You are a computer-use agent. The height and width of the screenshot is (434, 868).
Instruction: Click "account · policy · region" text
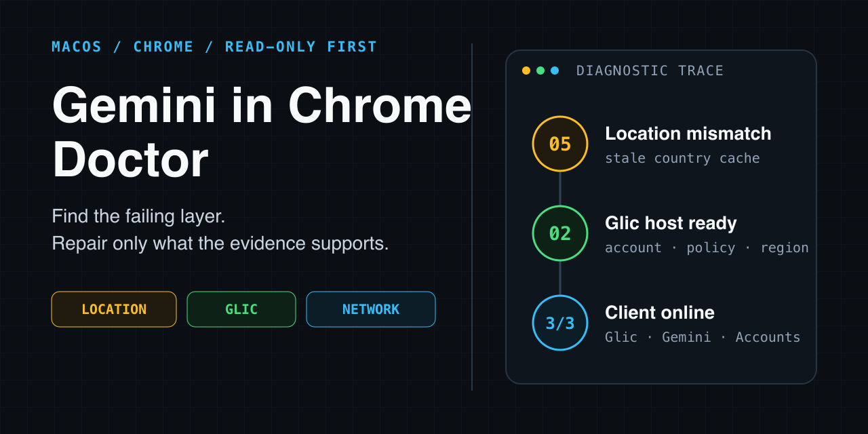(707, 248)
